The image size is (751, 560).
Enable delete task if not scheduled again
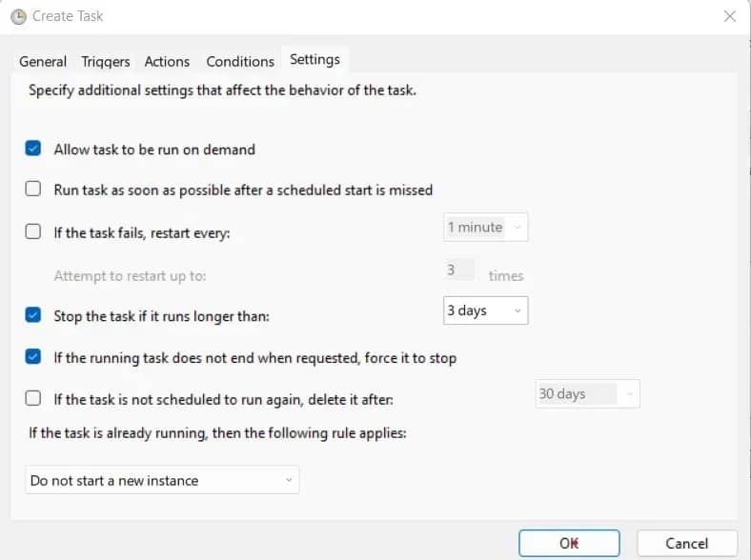(33, 399)
